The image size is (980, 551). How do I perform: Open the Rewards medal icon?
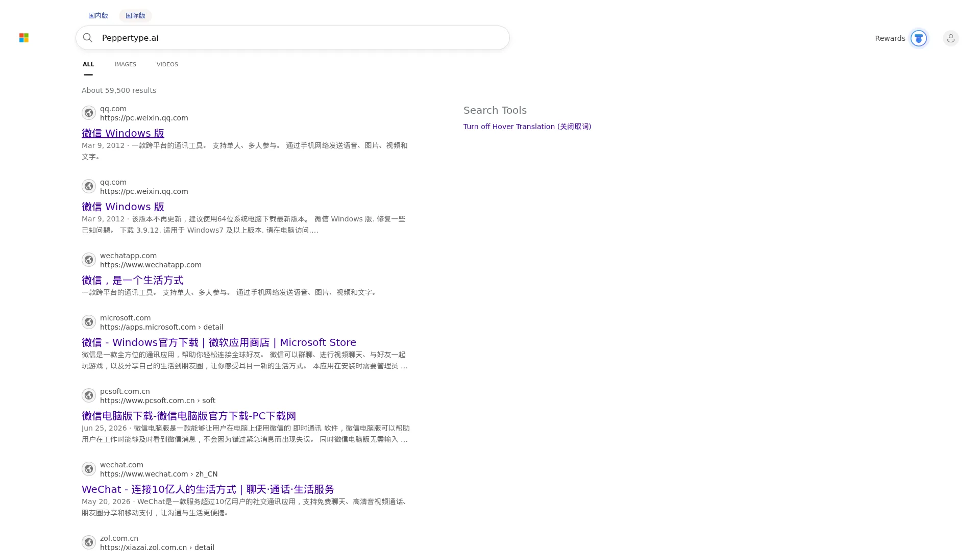[x=919, y=38]
